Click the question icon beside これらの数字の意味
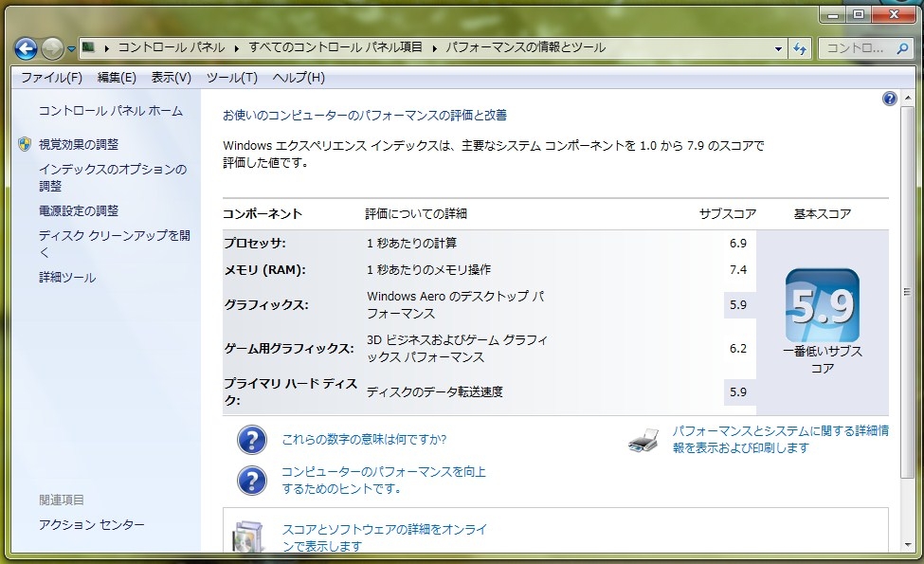This screenshot has width=924, height=564. coord(251,440)
